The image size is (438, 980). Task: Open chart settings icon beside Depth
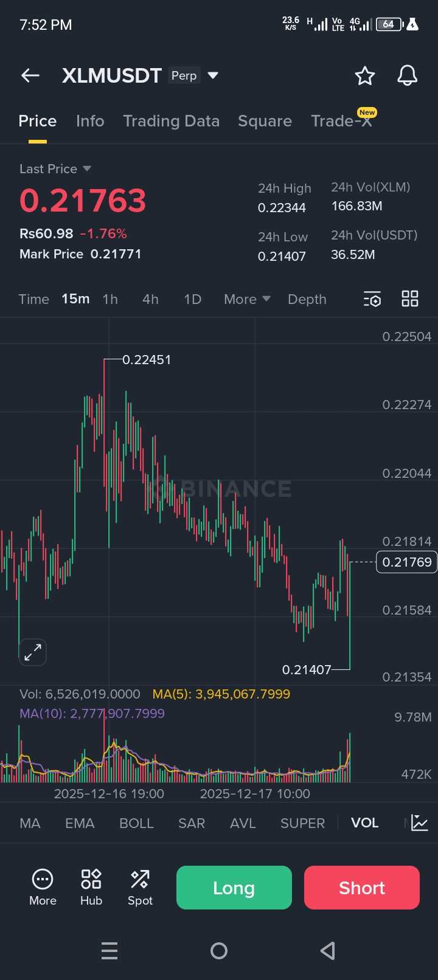pyautogui.click(x=372, y=299)
